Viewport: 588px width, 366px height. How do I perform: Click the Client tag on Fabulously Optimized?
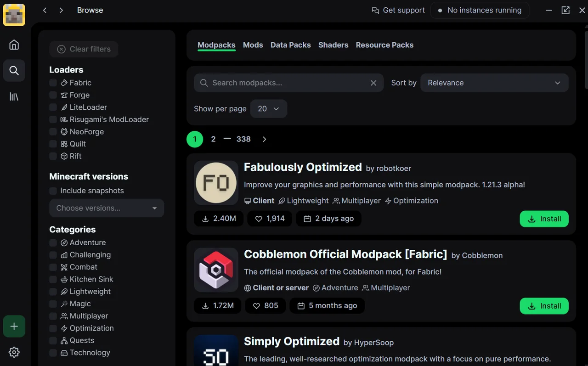pos(259,201)
